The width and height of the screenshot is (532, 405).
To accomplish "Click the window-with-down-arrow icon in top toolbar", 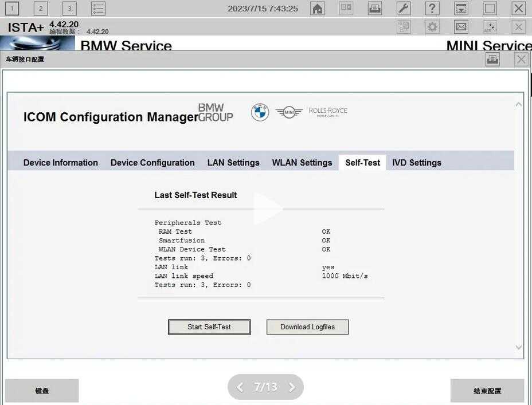I will coord(461,9).
